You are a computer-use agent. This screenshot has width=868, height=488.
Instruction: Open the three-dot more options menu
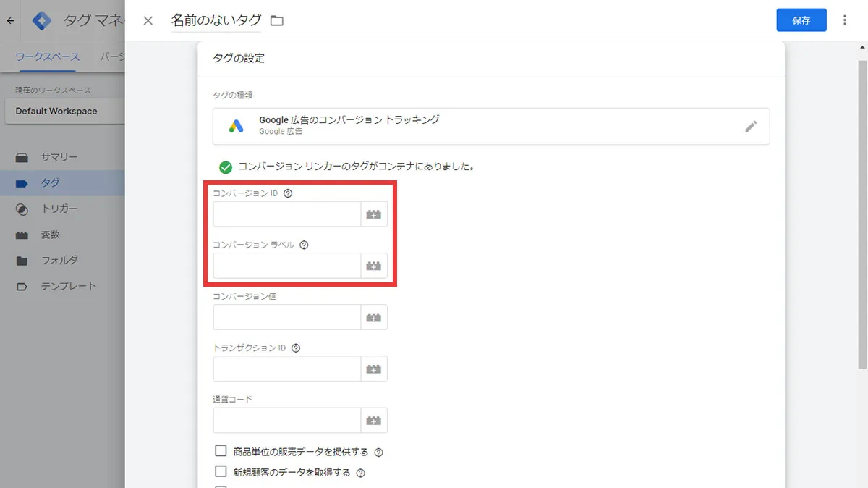pyautogui.click(x=844, y=20)
